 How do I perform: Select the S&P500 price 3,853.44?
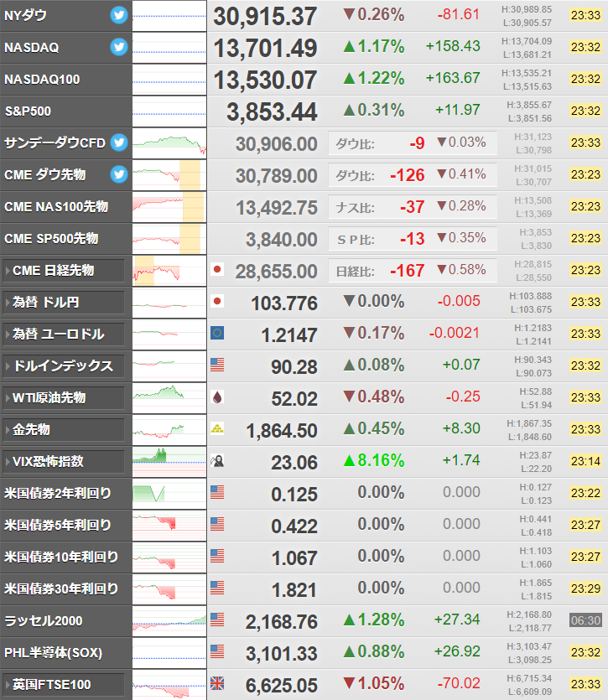click(272, 112)
